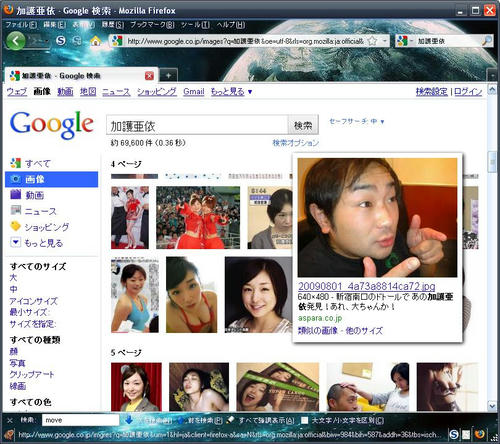
Task: Open the ツール menu
Action: tap(195, 25)
